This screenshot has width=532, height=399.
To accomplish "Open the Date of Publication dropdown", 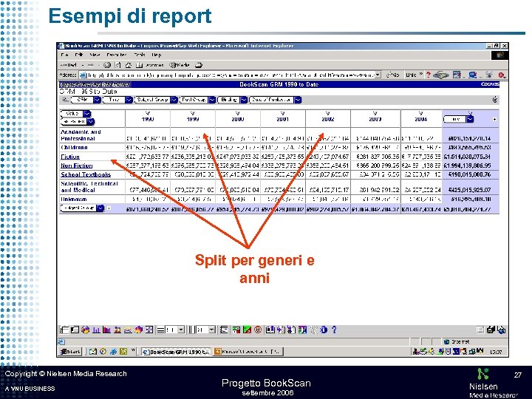I will [275, 100].
